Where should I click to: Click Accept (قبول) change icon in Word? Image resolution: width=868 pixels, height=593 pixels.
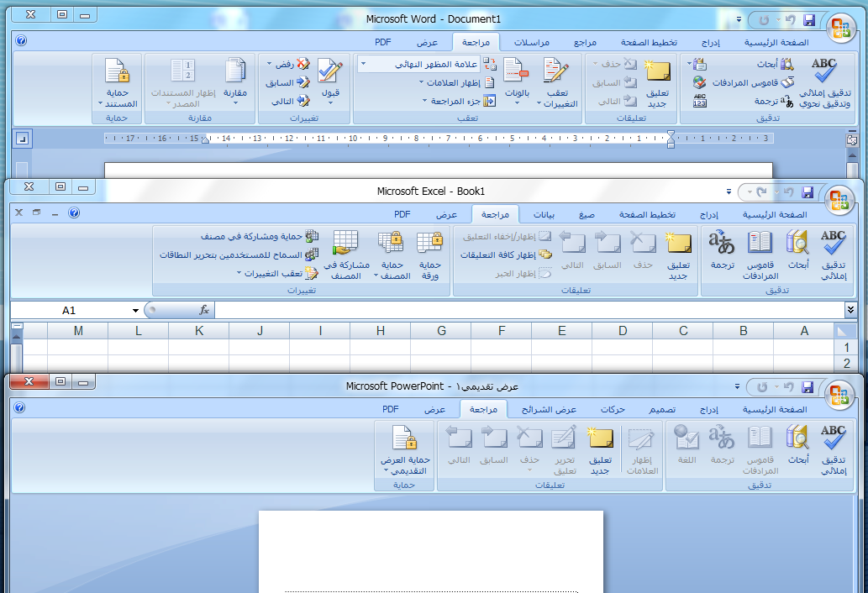[x=330, y=71]
